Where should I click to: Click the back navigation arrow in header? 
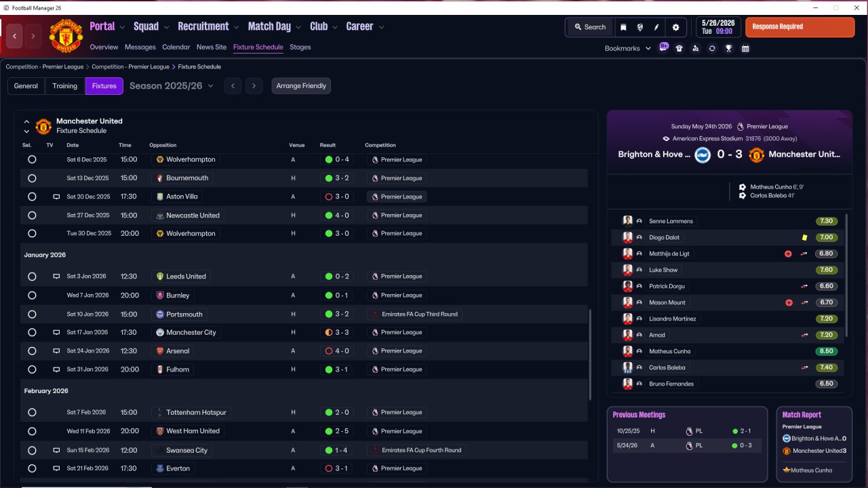pos(15,36)
